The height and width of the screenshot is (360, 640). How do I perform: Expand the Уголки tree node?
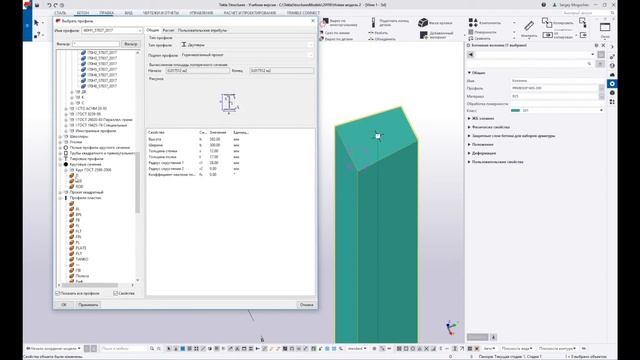coord(60,142)
